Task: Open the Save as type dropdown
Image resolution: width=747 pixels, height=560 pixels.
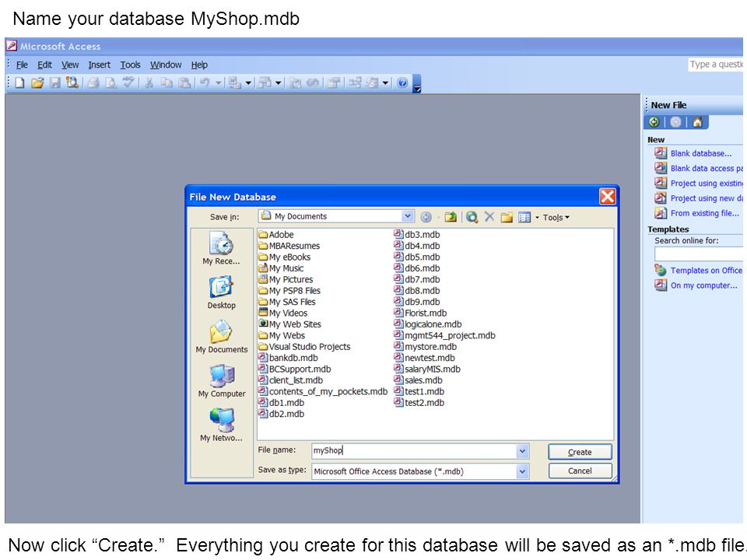Action: pyautogui.click(x=523, y=471)
